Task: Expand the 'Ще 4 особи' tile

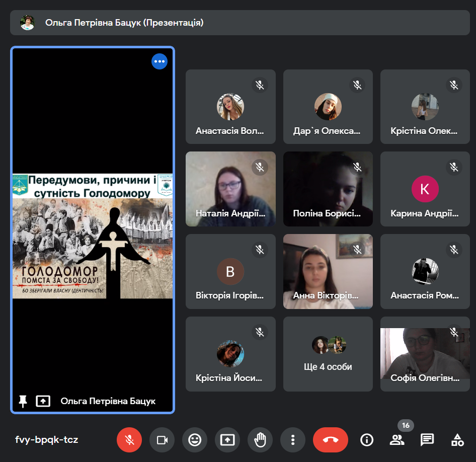Action: (328, 354)
